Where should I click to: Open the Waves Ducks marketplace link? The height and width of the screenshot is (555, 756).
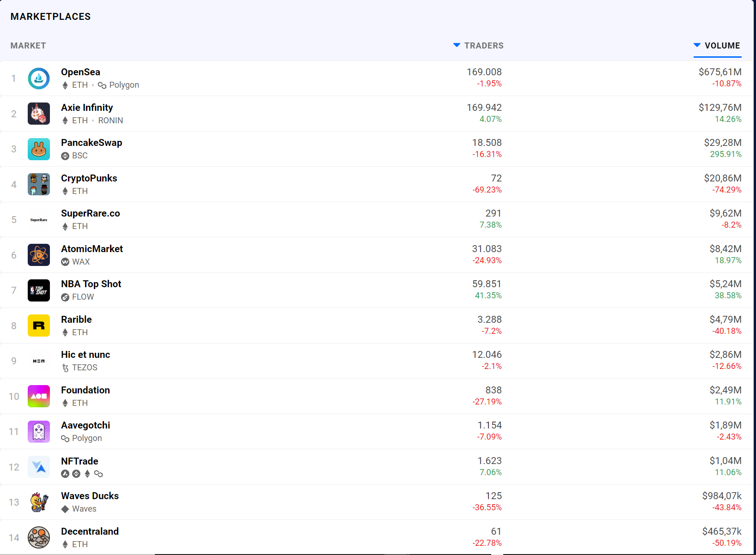90,496
